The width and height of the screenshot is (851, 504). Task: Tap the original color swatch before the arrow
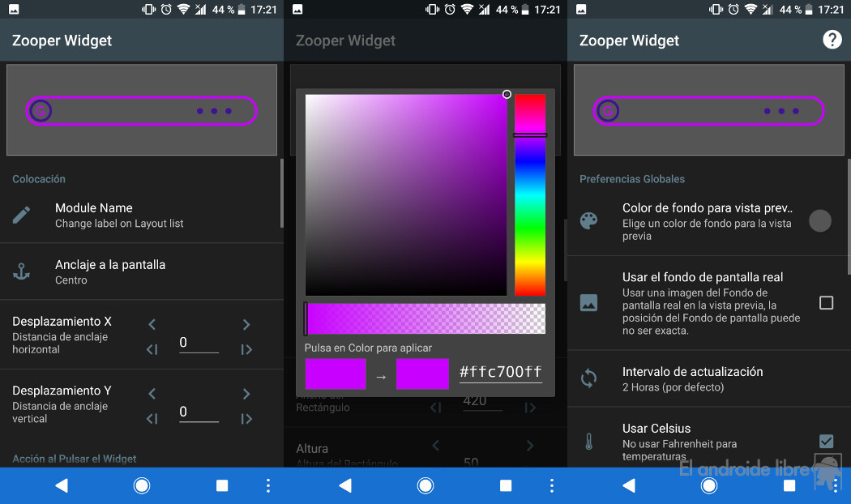tap(336, 374)
